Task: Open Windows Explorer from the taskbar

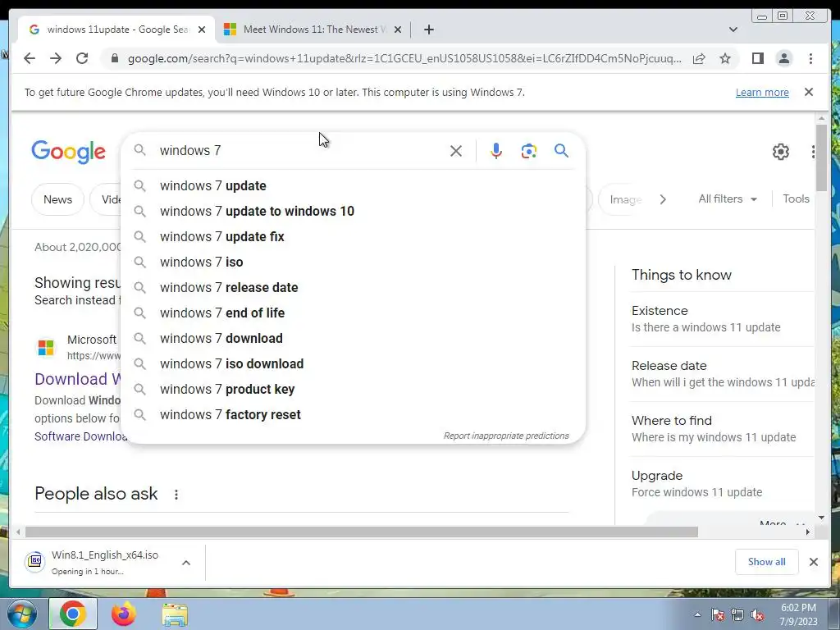Action: pyautogui.click(x=176, y=615)
